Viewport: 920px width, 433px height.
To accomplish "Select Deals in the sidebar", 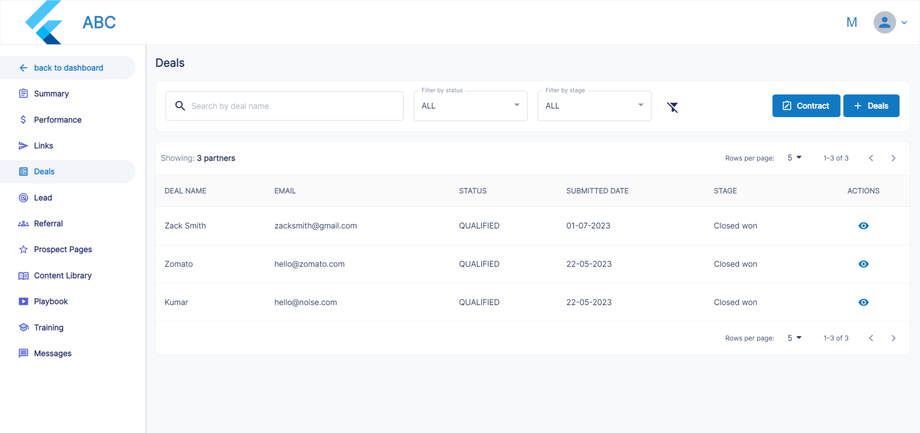I will [x=67, y=172].
